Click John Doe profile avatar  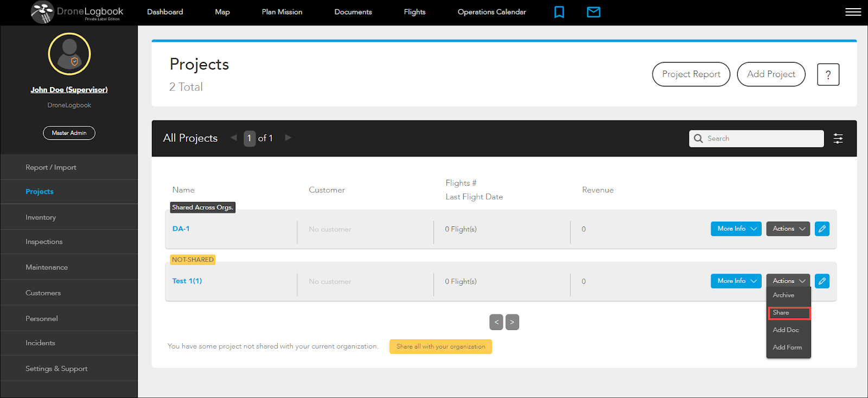pyautogui.click(x=69, y=54)
